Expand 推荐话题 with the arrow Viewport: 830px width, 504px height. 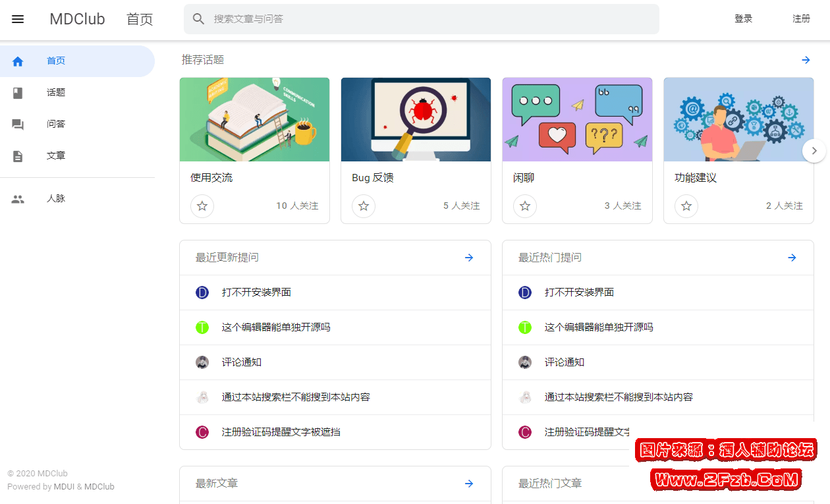pyautogui.click(x=806, y=60)
